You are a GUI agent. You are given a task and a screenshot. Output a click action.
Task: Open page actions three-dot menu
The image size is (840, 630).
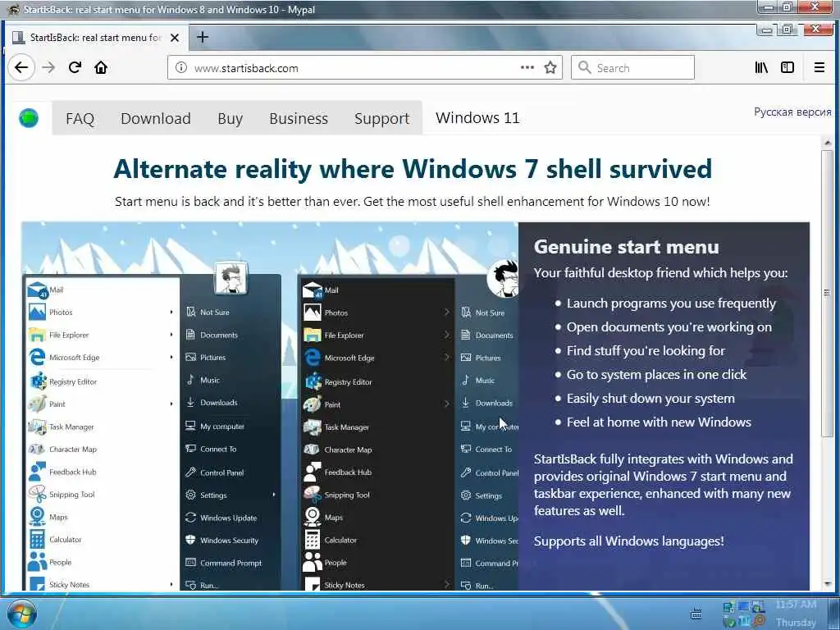[x=527, y=67]
